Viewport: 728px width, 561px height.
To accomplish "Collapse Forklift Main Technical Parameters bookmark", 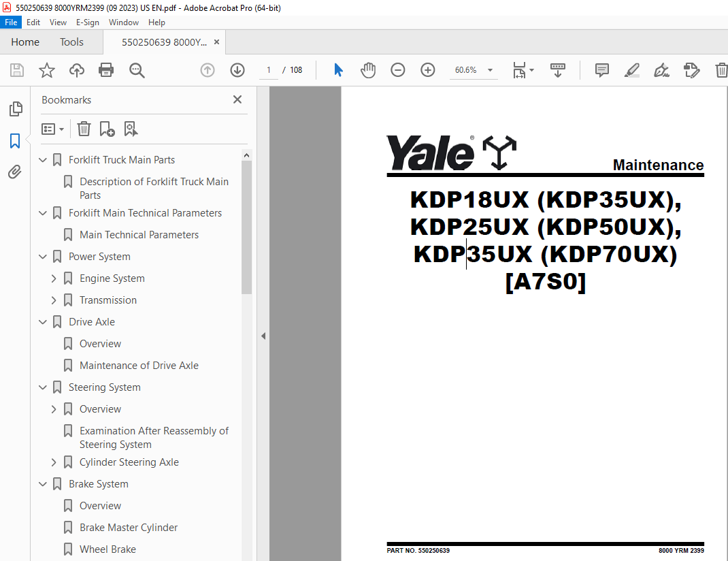I will coord(43,213).
